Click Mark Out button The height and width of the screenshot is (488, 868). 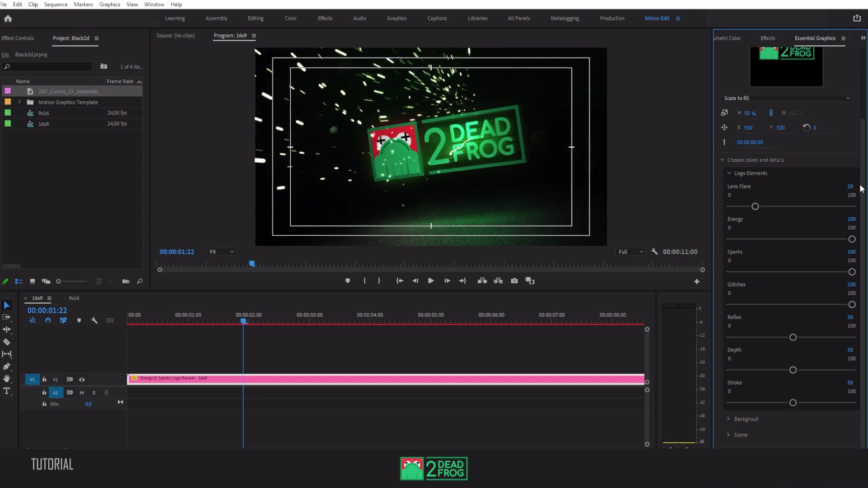coord(379,281)
